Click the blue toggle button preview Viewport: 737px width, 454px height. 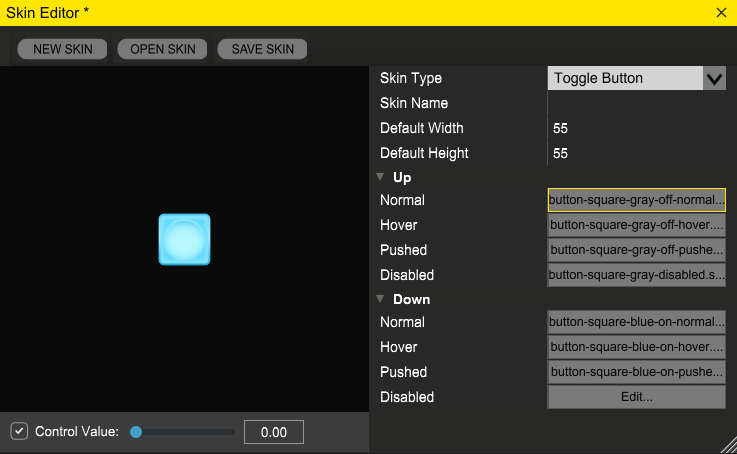click(x=184, y=240)
